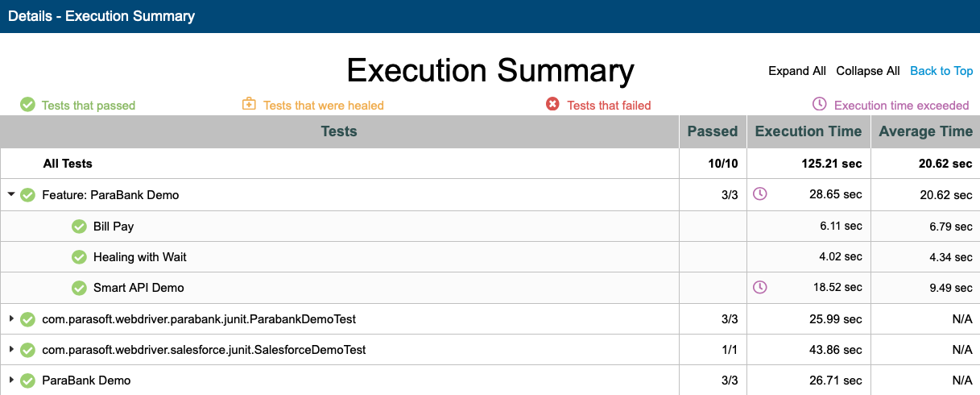Click the orange healed tests legend icon
Screen dimensions: 980x395
tap(249, 104)
